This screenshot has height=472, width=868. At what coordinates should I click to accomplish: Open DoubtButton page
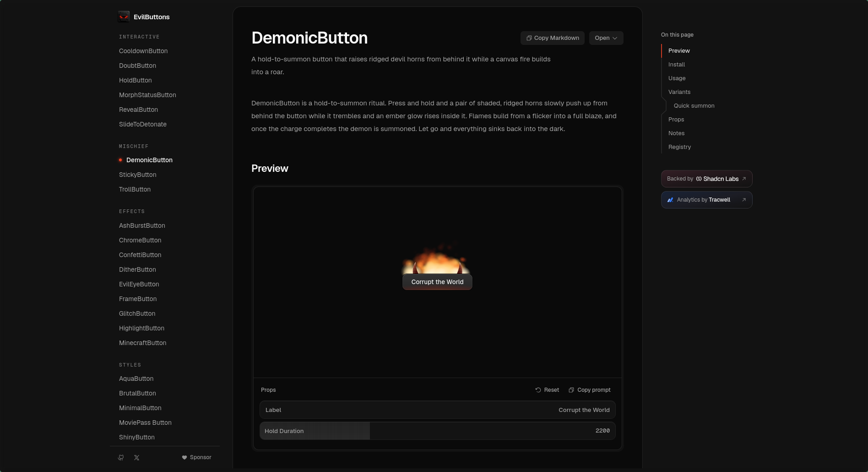tap(137, 66)
